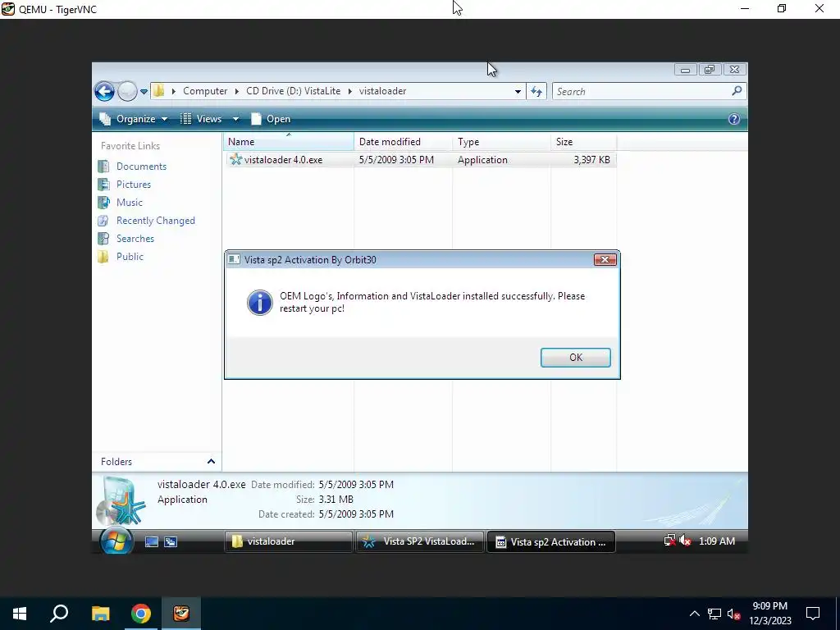Expand the address bar history dropdown

tap(518, 92)
